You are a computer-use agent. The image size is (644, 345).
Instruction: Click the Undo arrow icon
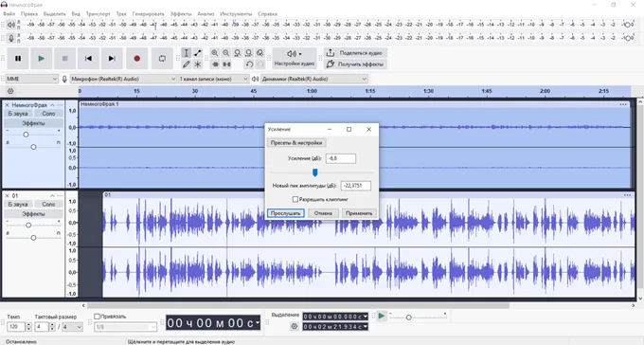point(249,64)
